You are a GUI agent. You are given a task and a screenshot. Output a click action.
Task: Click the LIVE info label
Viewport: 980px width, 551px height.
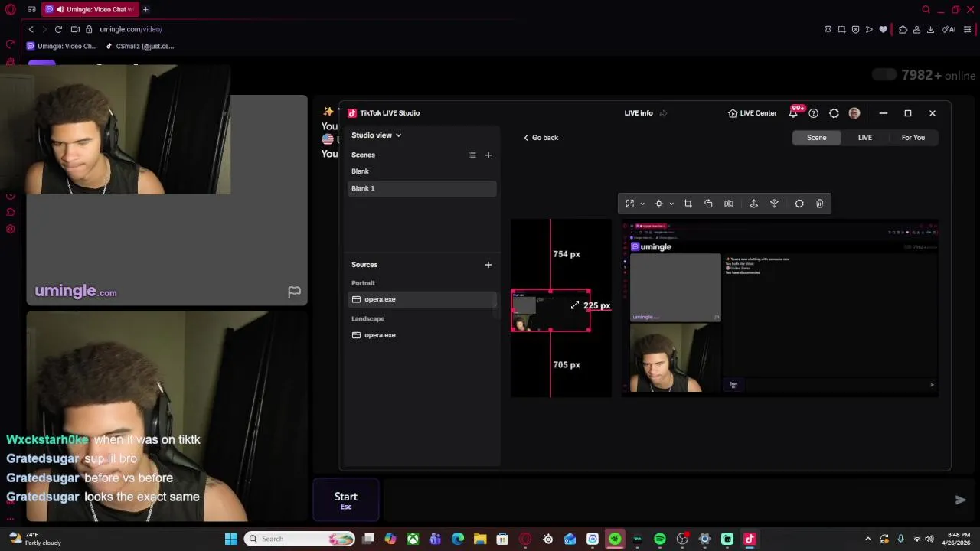pyautogui.click(x=639, y=113)
